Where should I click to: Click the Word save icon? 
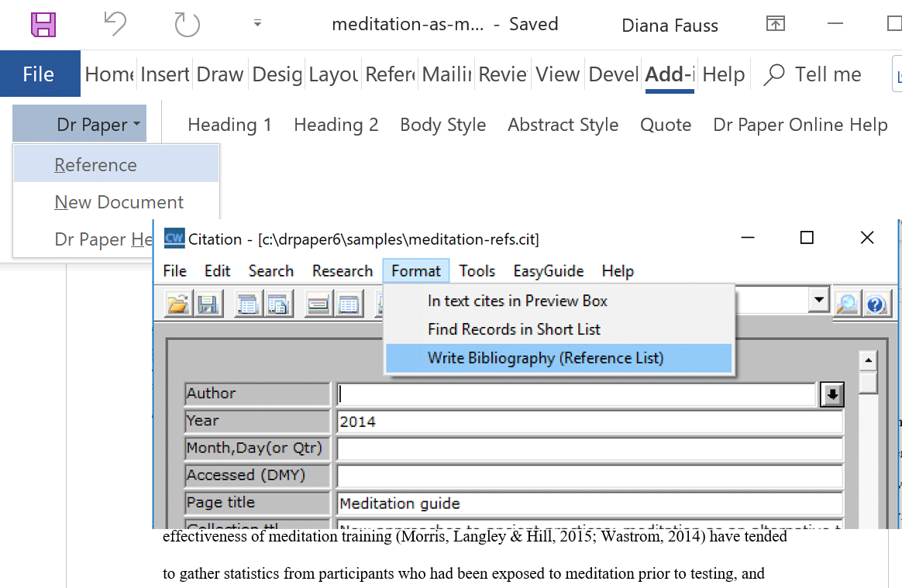(x=43, y=25)
